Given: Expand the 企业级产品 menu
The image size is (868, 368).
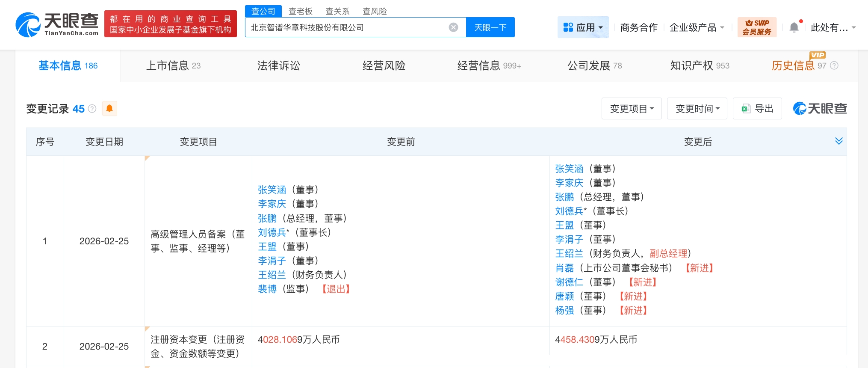Looking at the screenshot, I should (697, 27).
